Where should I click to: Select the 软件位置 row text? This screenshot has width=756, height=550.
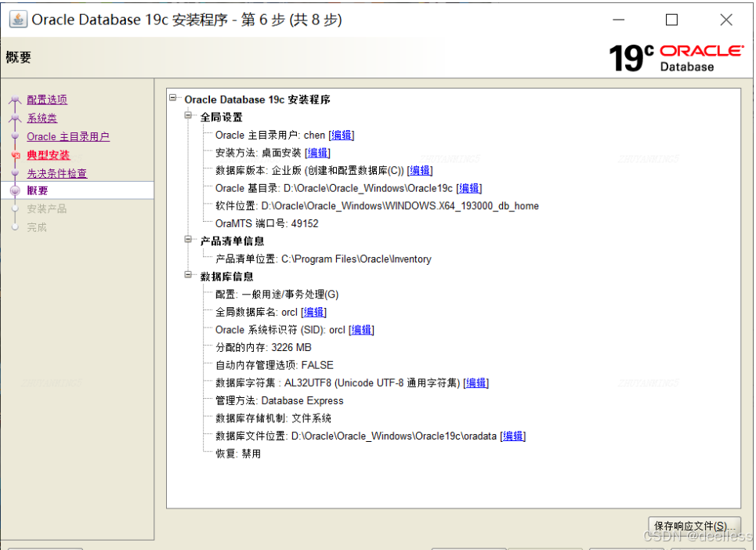(377, 206)
